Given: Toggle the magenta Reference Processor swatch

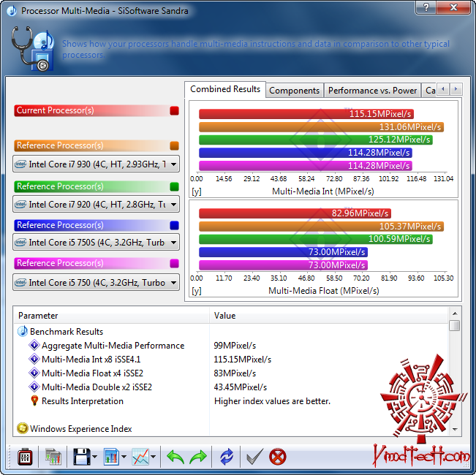Looking at the screenshot, I should click(x=174, y=263).
